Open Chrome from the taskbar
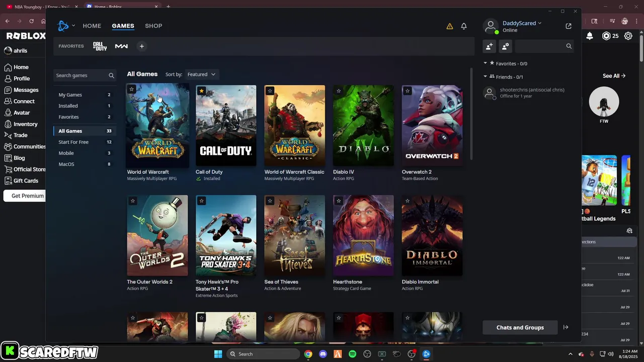The width and height of the screenshot is (644, 362). 308,354
